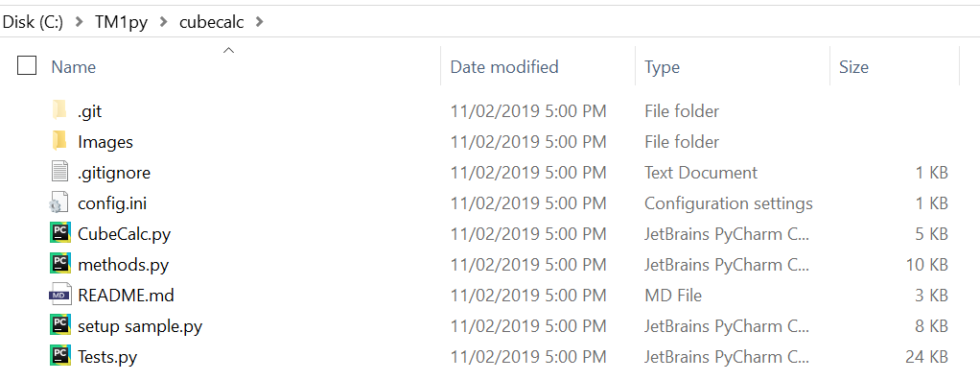
Task: Select the Images folder icon
Action: click(59, 141)
